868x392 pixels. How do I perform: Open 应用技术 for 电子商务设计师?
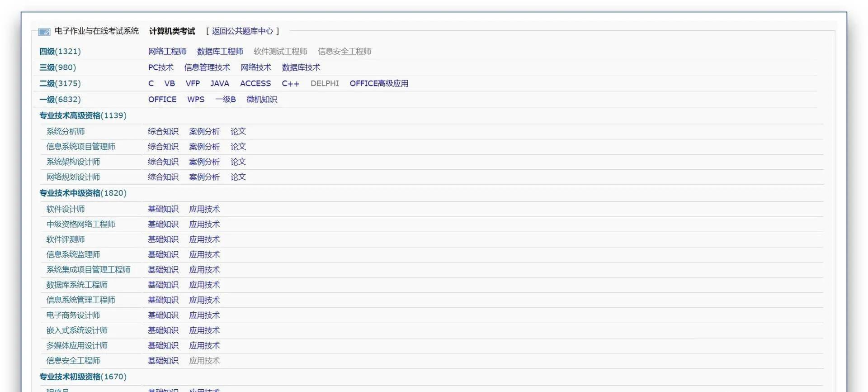[x=204, y=315]
